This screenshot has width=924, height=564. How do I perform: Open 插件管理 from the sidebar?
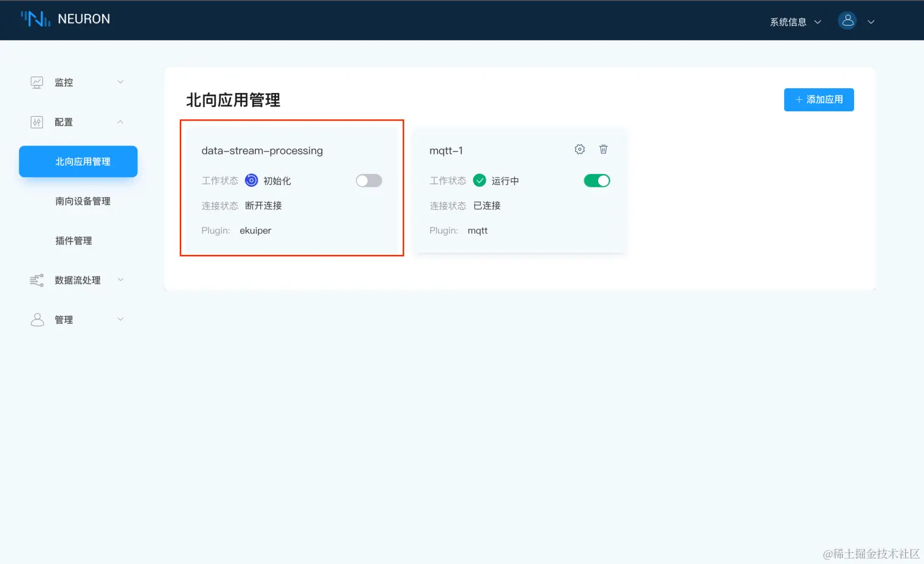pos(73,240)
